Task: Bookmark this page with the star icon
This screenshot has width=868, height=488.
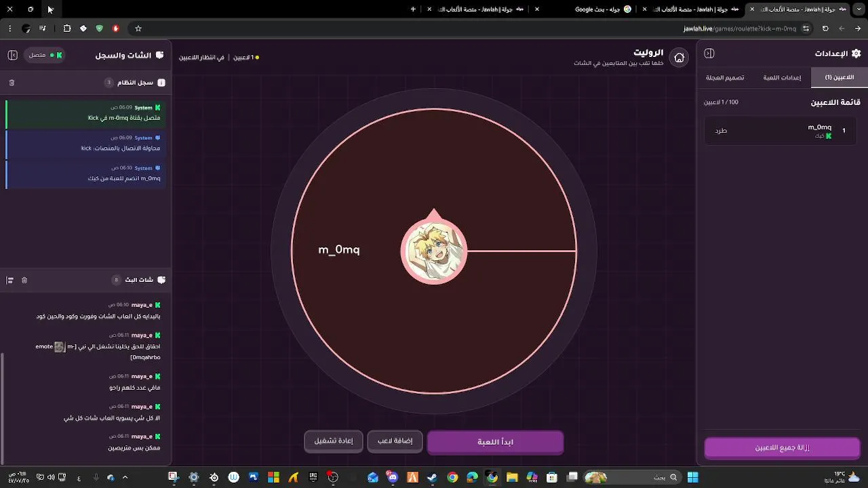Action: [138, 28]
